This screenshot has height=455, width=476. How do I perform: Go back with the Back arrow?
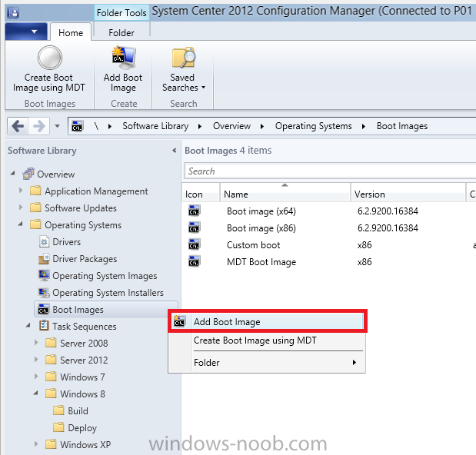[x=18, y=126]
